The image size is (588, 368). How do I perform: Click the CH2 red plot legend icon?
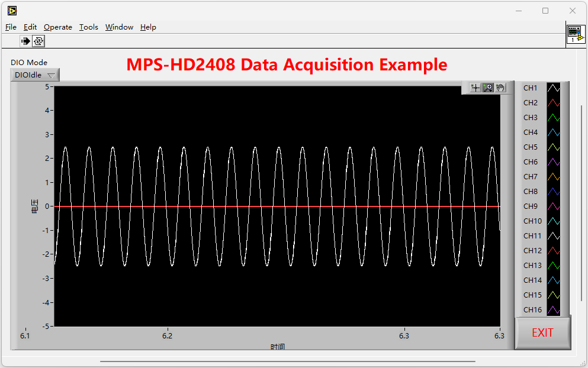(x=553, y=102)
